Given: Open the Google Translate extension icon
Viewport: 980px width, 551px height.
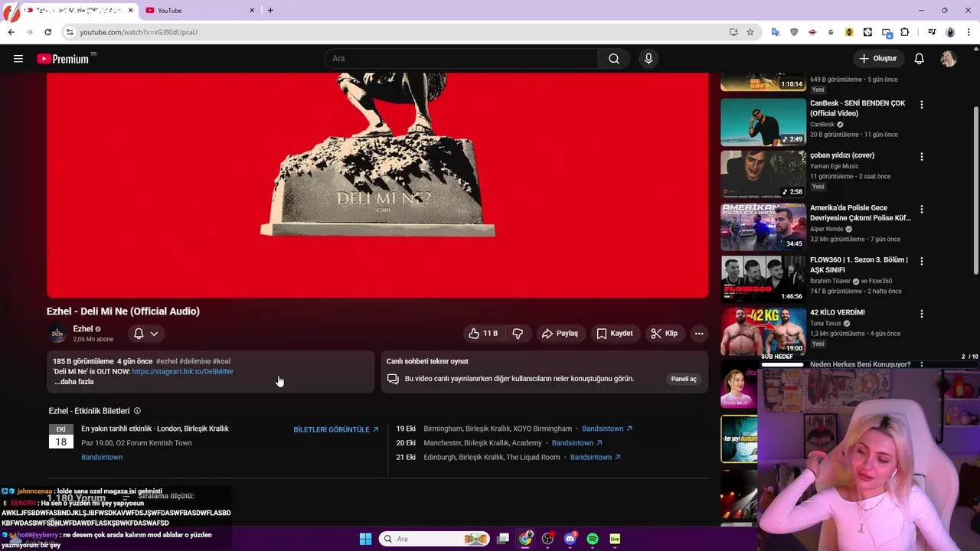Looking at the screenshot, I should pyautogui.click(x=776, y=32).
